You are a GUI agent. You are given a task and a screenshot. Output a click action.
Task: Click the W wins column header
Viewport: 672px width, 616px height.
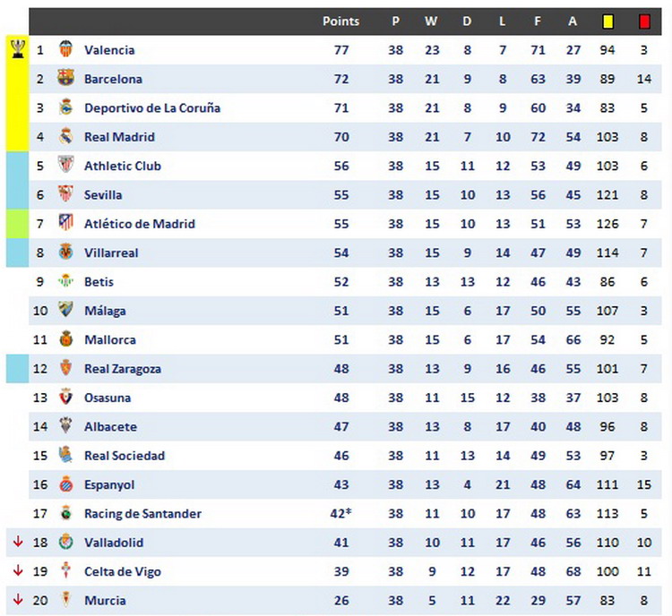click(431, 21)
